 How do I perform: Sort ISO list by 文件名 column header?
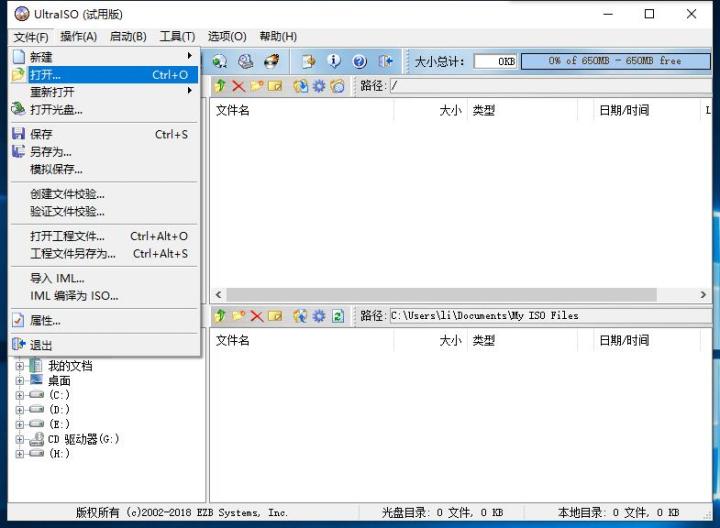(x=302, y=110)
